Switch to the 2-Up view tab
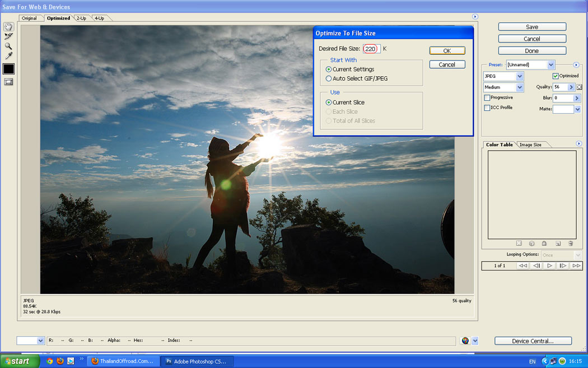The image size is (588, 368). click(81, 18)
